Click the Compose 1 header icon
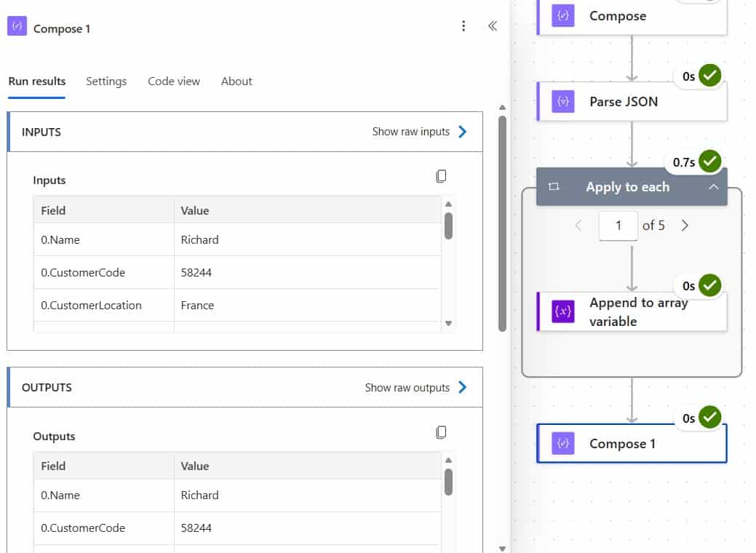 point(17,26)
